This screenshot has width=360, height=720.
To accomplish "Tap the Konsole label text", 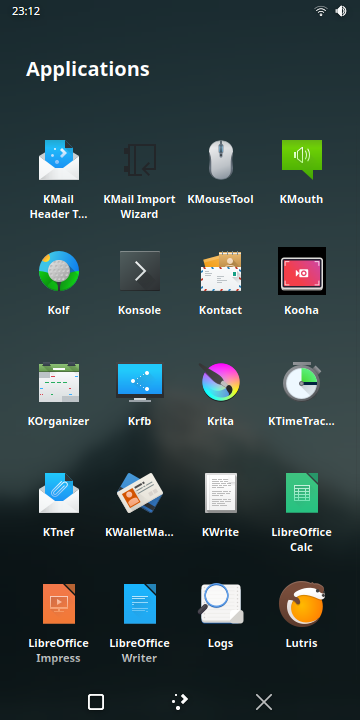I will (140, 310).
